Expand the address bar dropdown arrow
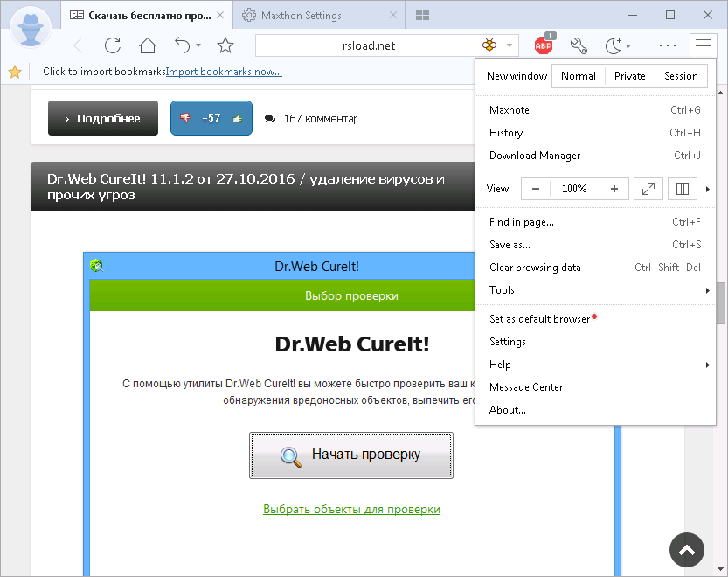The height and width of the screenshot is (577, 728). point(510,45)
